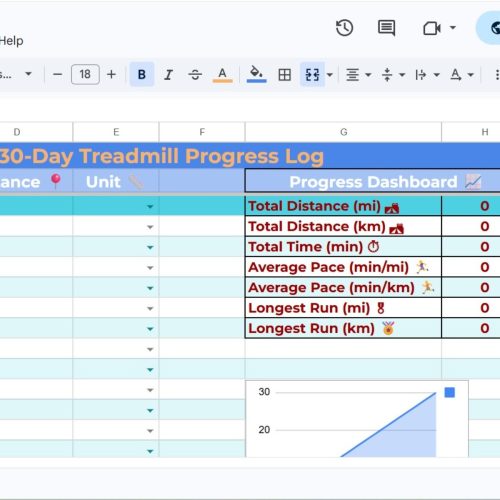Select column G header

[343, 132]
